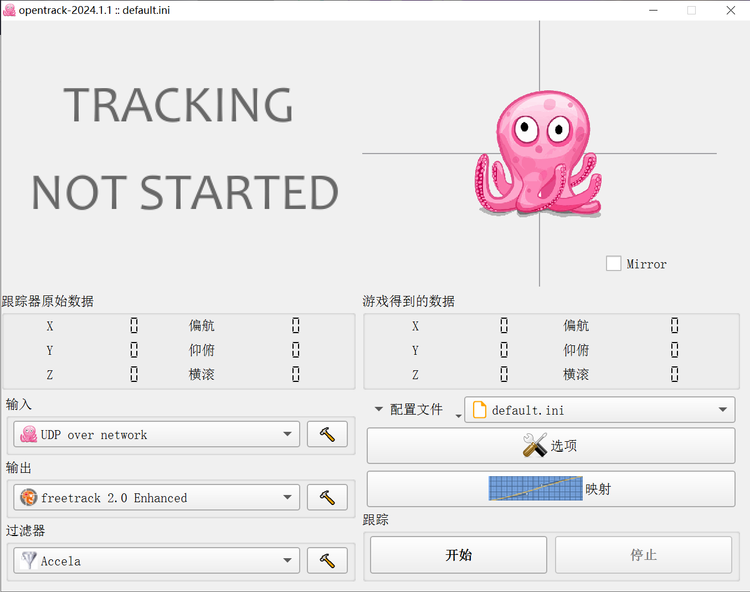Open the UDP over network input dropdown
750x592 pixels.
156,434
